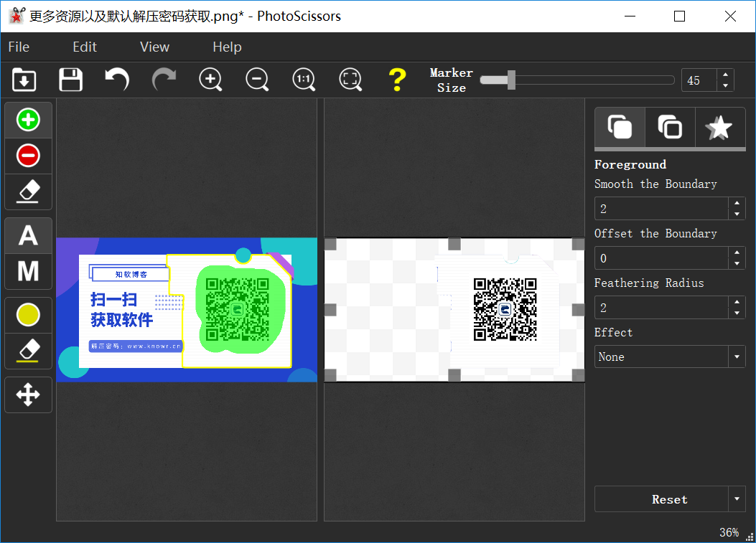Decrease Marker Size with the down arrow
Viewport: 756px width, 543px height.
tap(726, 86)
